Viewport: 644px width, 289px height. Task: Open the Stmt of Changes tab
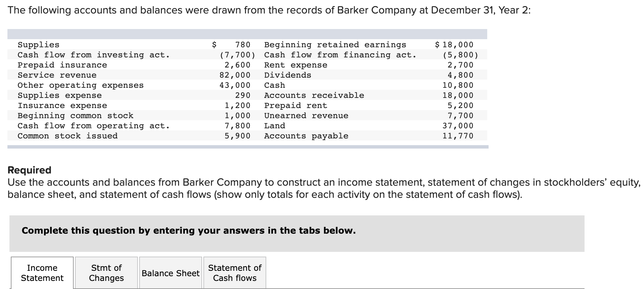coord(106,273)
